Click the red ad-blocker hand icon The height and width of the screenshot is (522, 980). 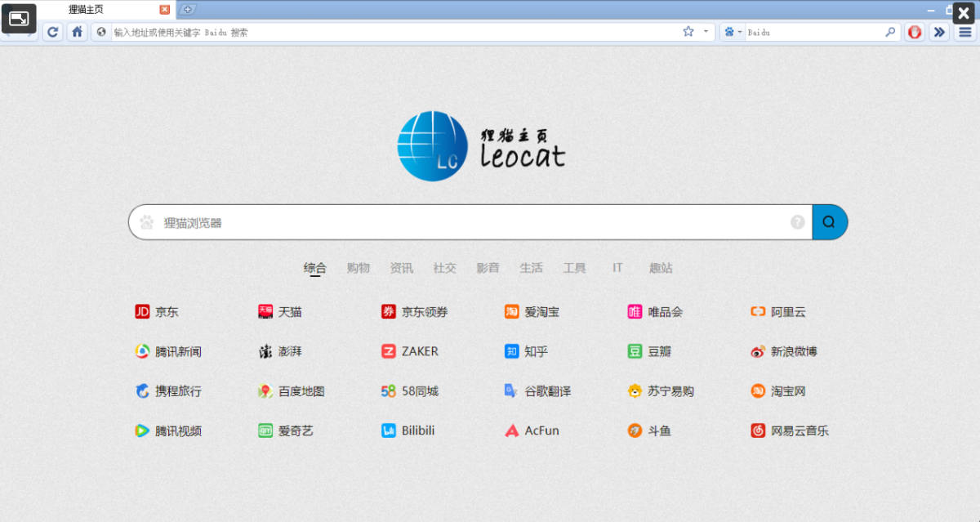tap(915, 32)
